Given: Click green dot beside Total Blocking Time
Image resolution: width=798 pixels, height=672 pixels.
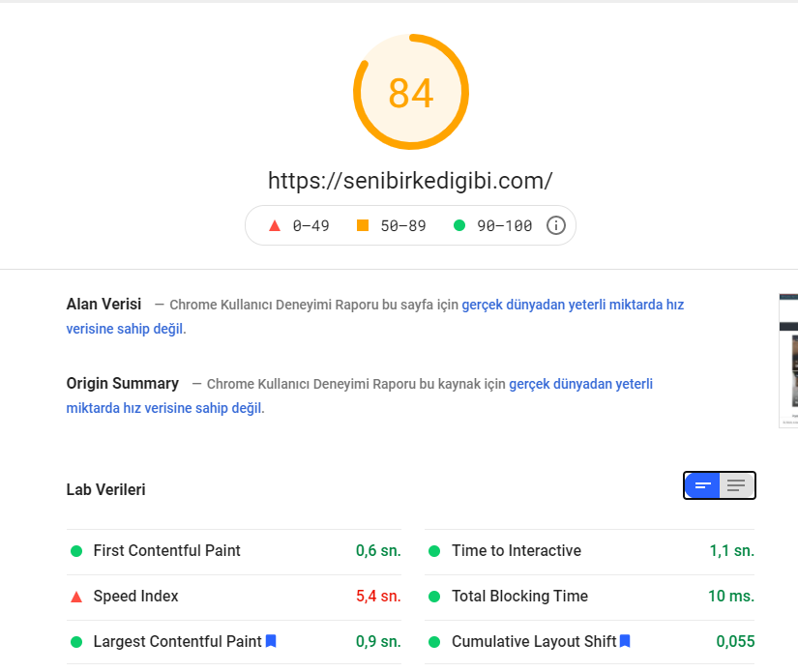Looking at the screenshot, I should [x=434, y=597].
